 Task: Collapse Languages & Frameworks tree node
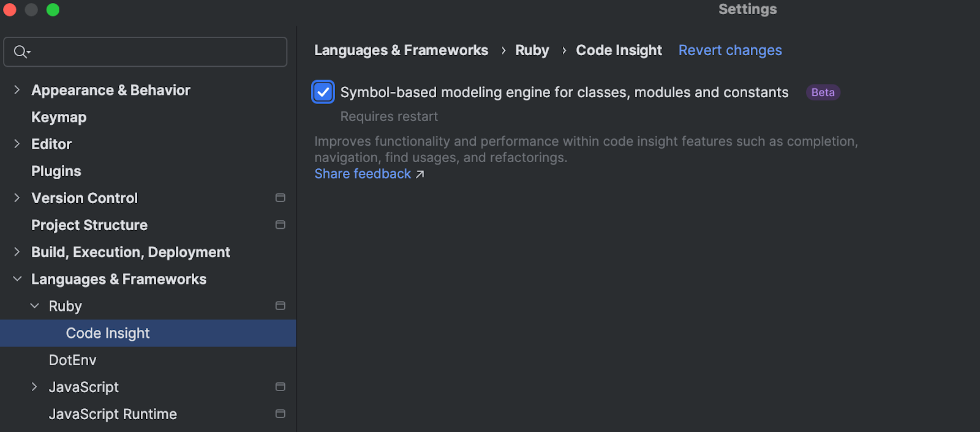coord(17,279)
